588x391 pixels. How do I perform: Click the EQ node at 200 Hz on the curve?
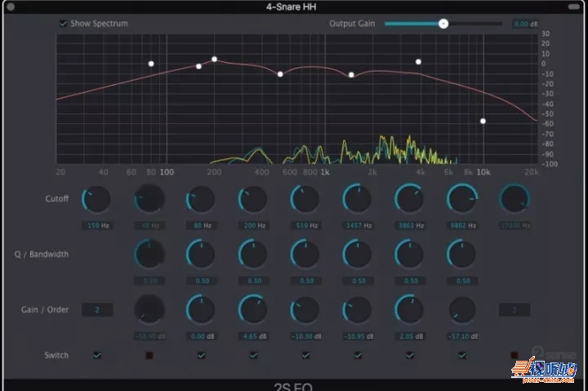[214, 60]
